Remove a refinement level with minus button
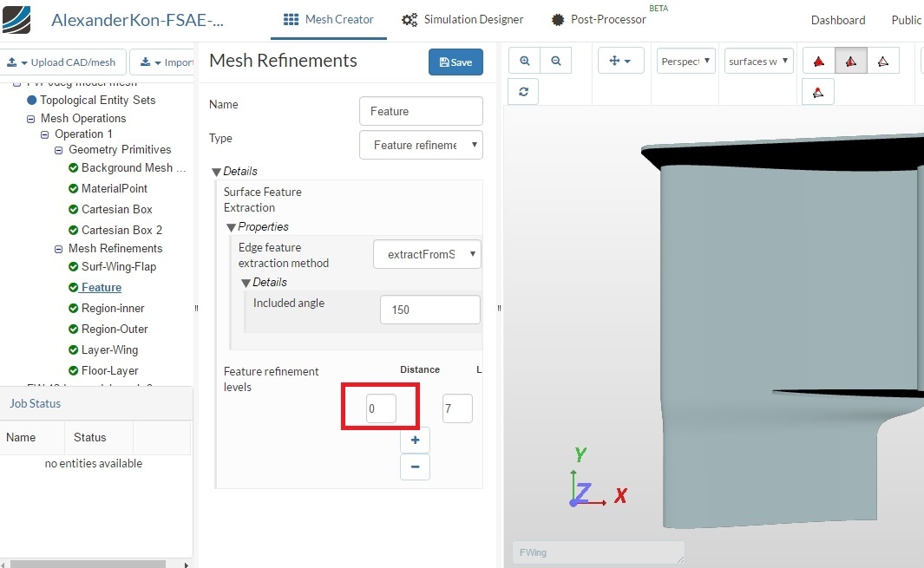The width and height of the screenshot is (924, 568). click(x=415, y=467)
